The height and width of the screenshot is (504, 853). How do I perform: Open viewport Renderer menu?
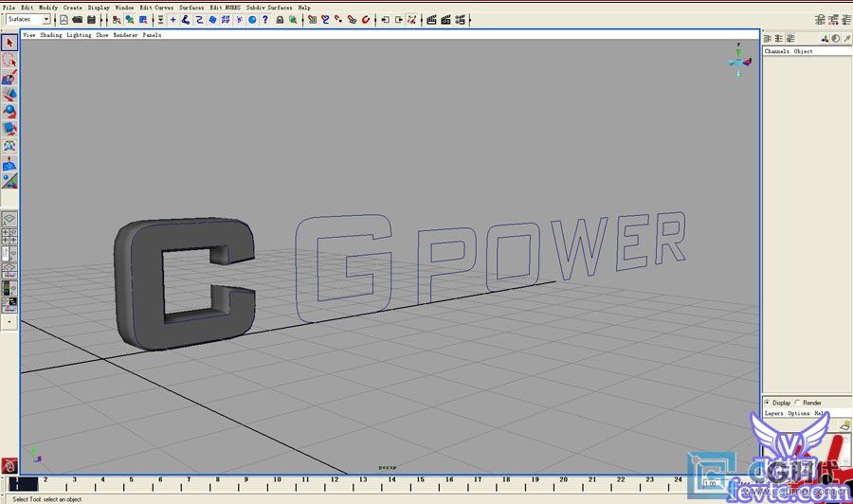(125, 35)
